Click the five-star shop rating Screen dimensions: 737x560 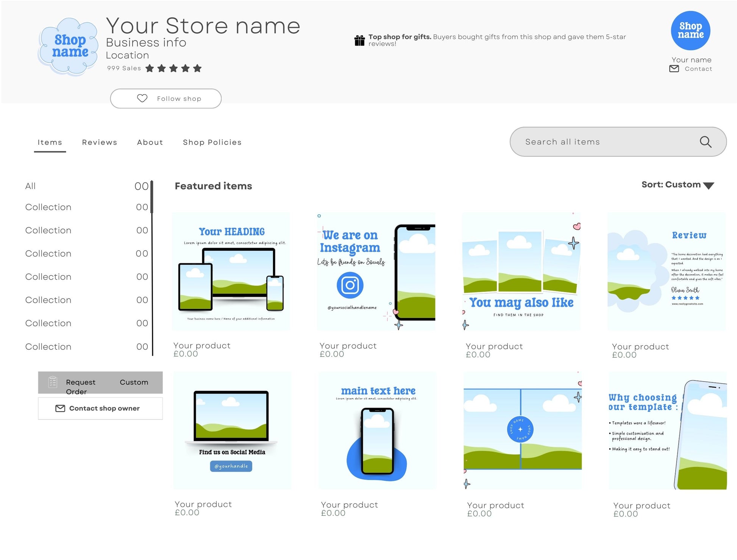coord(173,68)
